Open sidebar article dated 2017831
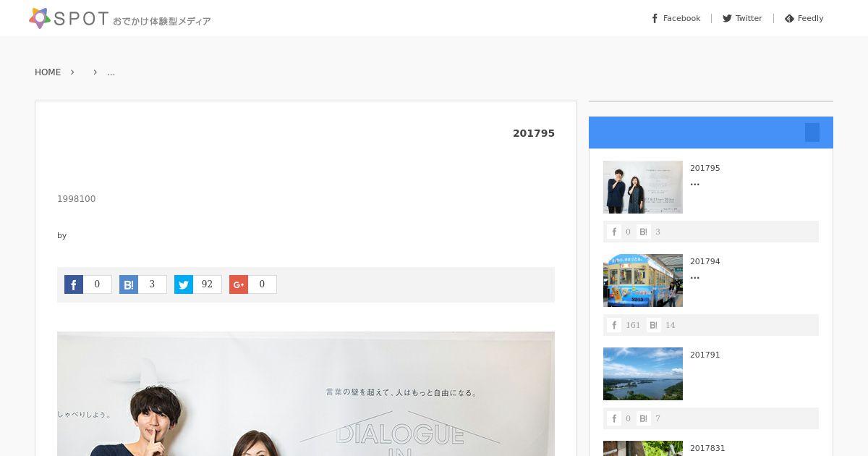868x456 pixels. [707, 448]
